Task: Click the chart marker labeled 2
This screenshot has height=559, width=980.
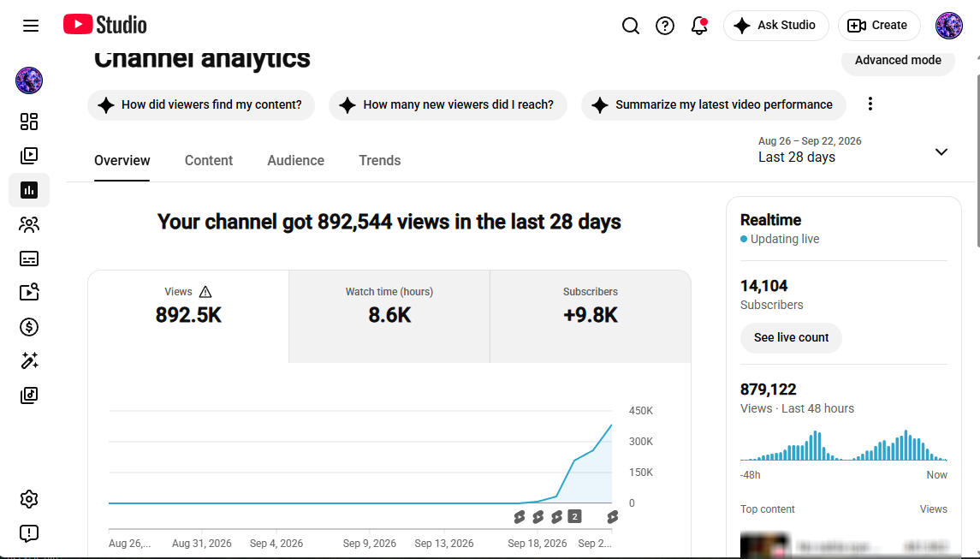Action: [x=574, y=516]
